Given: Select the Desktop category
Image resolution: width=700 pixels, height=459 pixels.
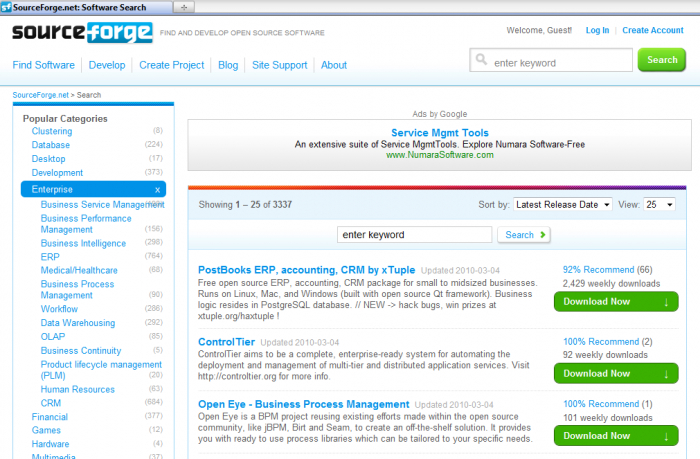Looking at the screenshot, I should (x=48, y=159).
